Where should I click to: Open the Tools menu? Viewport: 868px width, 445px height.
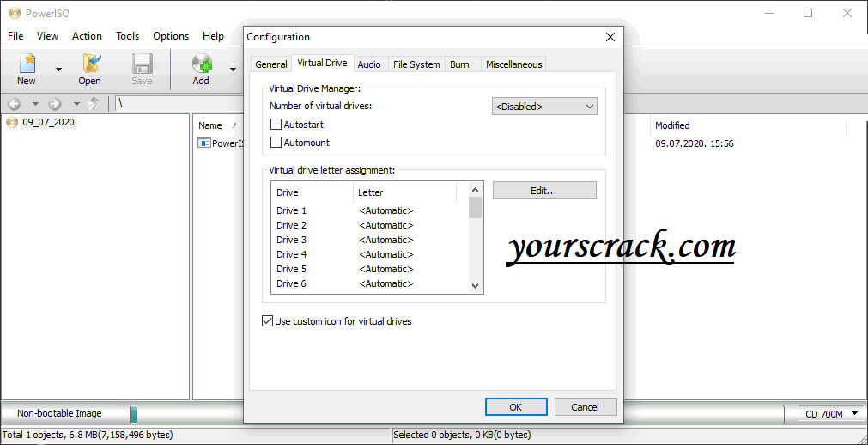pos(127,36)
